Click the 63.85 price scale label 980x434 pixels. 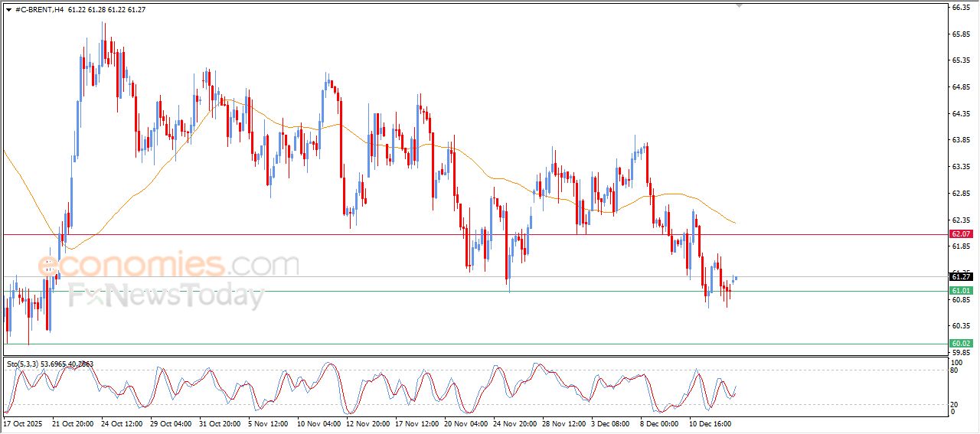tap(960, 140)
